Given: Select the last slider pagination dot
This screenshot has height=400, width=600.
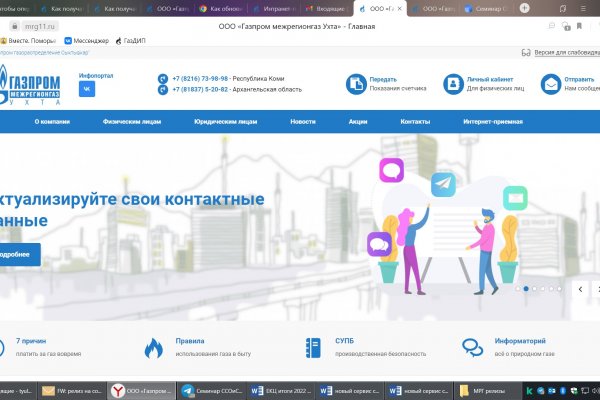Looking at the screenshot, I should (559, 288).
